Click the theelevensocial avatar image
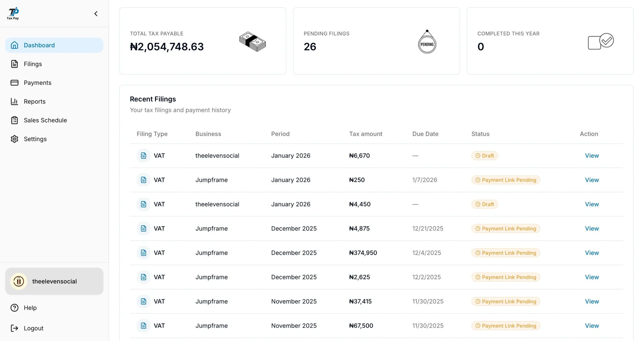 19,281
